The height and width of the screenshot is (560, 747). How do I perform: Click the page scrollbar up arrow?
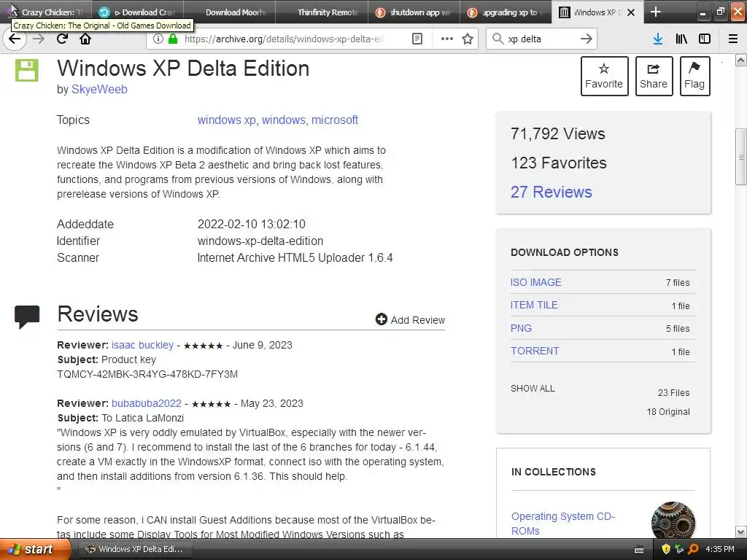coord(741,61)
